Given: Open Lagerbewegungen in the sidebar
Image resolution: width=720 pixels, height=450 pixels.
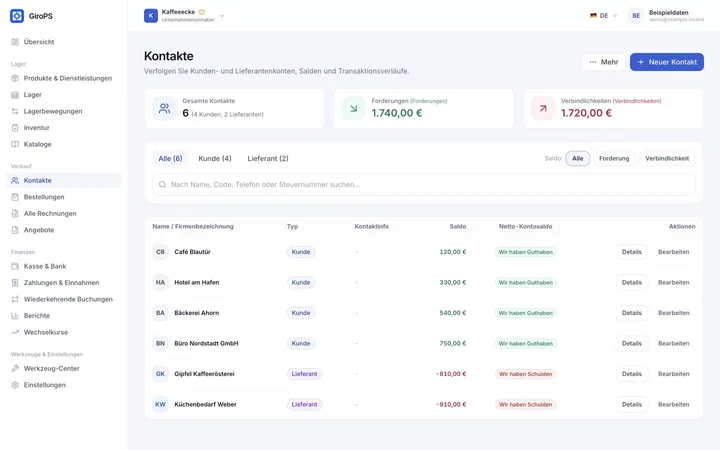Looking at the screenshot, I should point(64,111).
